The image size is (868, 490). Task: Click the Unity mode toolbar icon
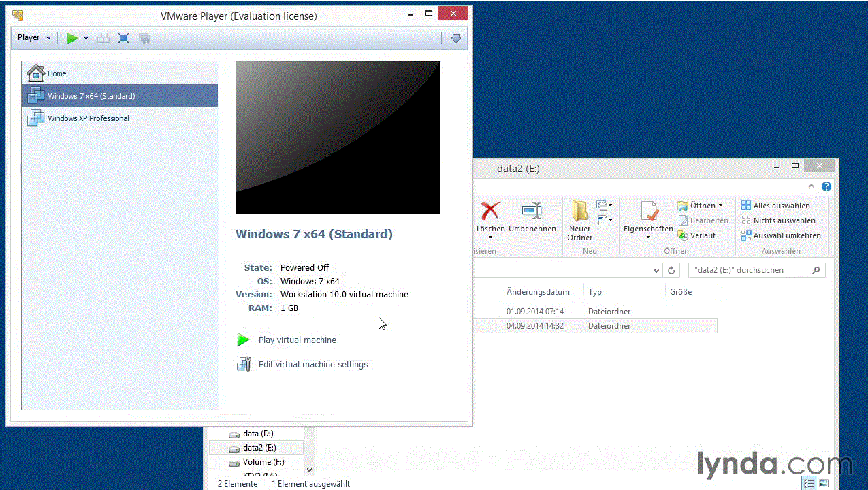tap(144, 38)
